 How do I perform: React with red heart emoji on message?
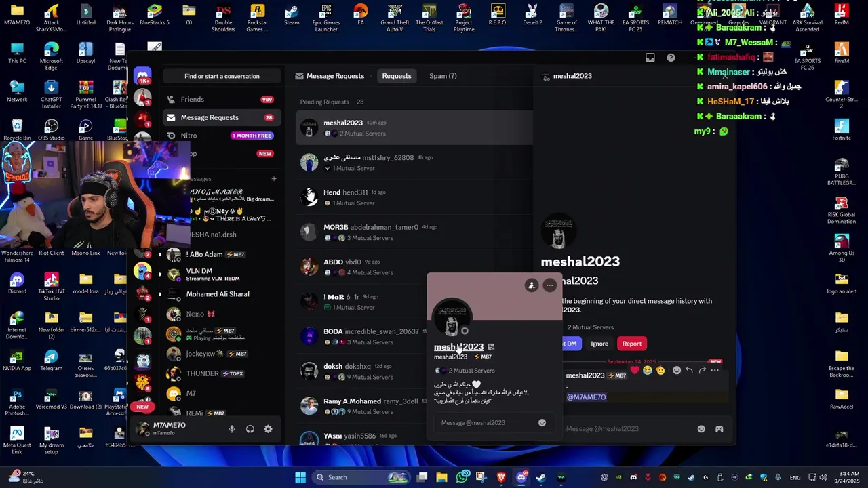[635, 370]
